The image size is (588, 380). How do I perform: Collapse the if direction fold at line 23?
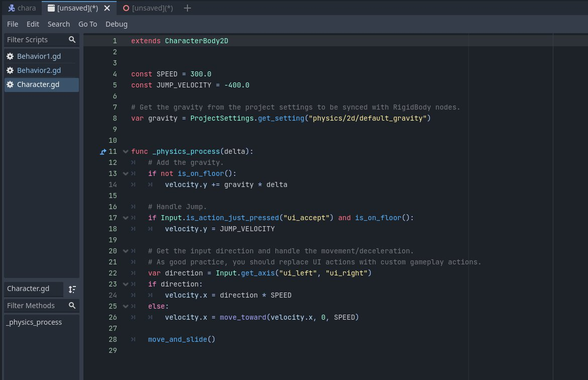click(x=125, y=284)
